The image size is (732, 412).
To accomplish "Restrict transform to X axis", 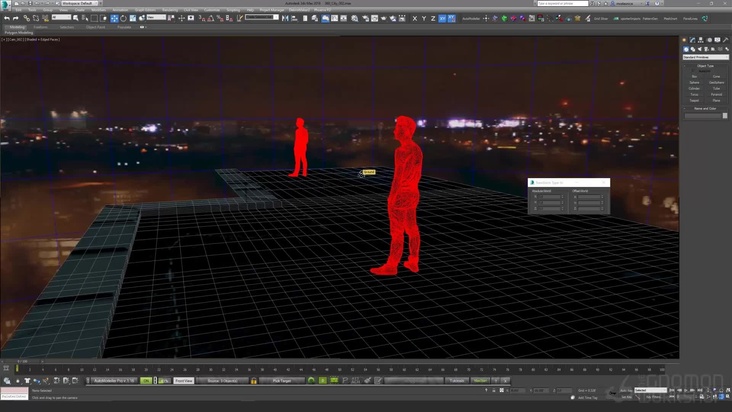I will 415,18.
